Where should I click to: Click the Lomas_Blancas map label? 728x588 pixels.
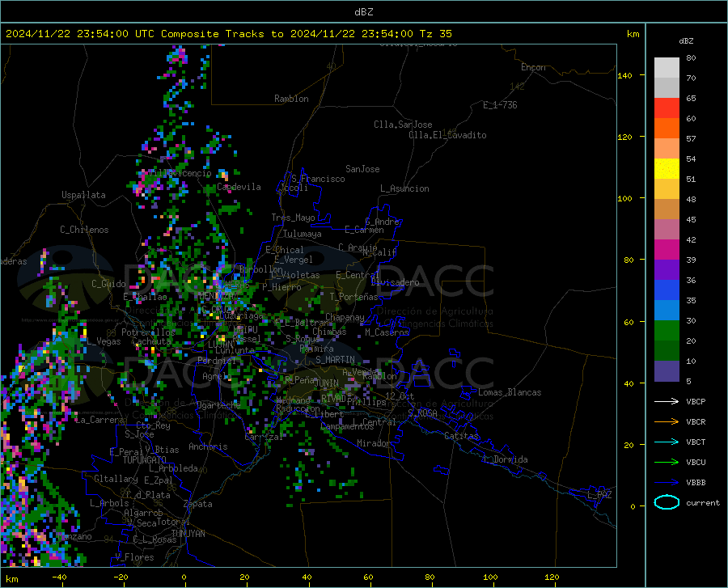510,392
